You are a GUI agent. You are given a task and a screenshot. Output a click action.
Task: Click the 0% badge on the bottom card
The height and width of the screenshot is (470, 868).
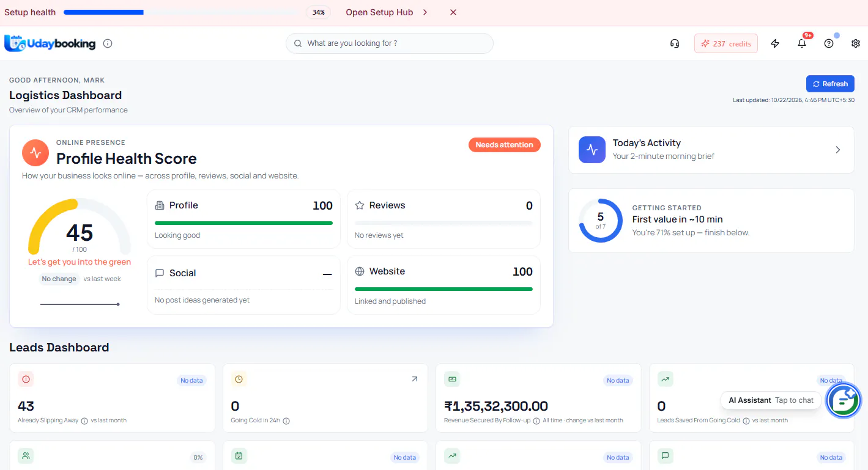coord(198,457)
